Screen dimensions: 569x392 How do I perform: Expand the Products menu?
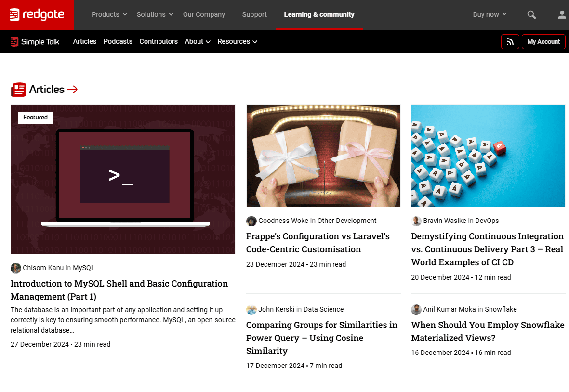(109, 14)
